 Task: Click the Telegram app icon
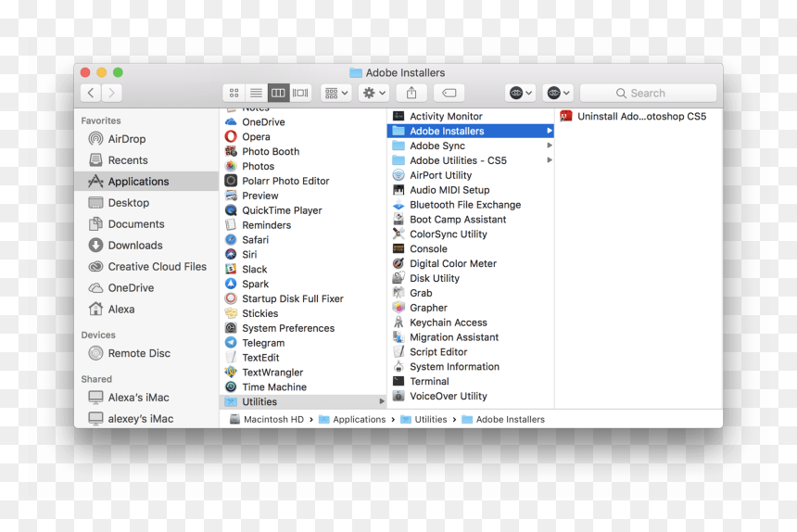tap(231, 343)
